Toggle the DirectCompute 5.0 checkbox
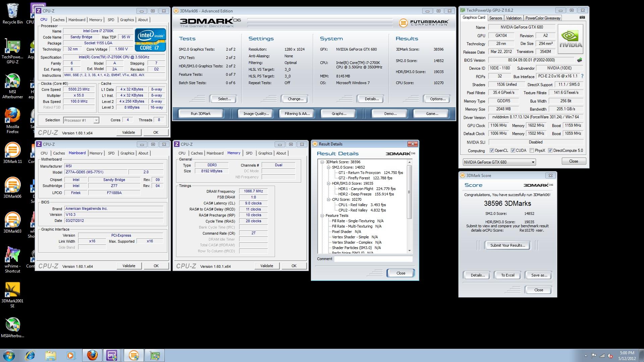Screen dimensions: 644x362 point(550,150)
